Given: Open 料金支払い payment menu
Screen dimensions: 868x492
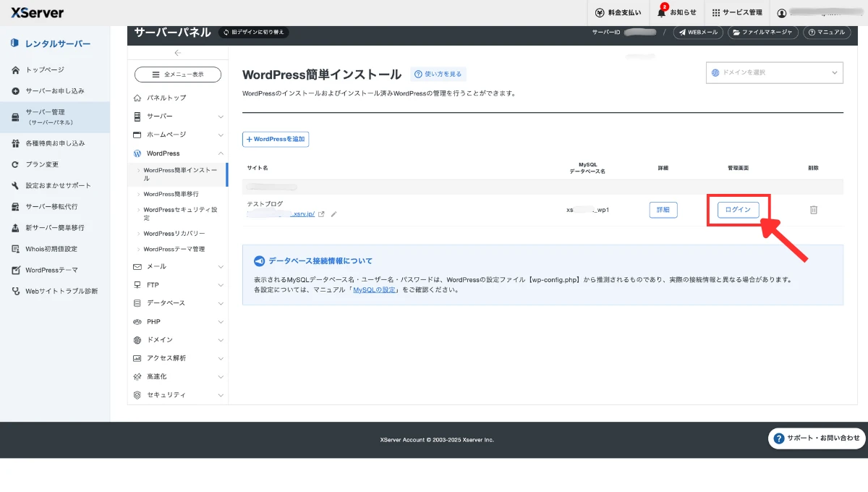Looking at the screenshot, I should 618,12.
